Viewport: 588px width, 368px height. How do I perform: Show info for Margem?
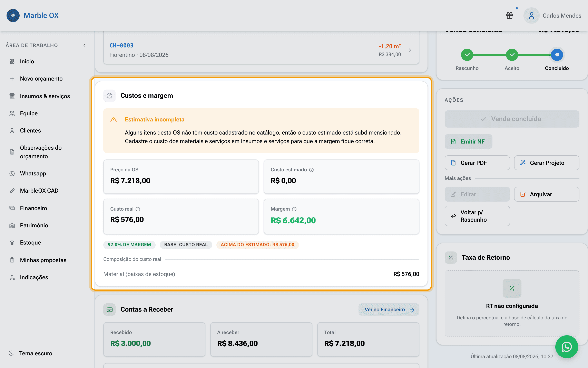pyautogui.click(x=294, y=209)
